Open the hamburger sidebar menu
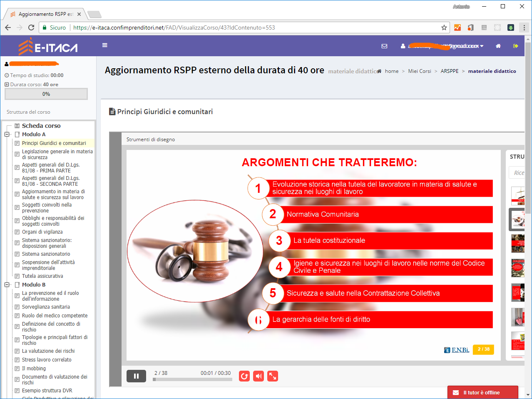Screen dimensions: 532x399 point(105,45)
